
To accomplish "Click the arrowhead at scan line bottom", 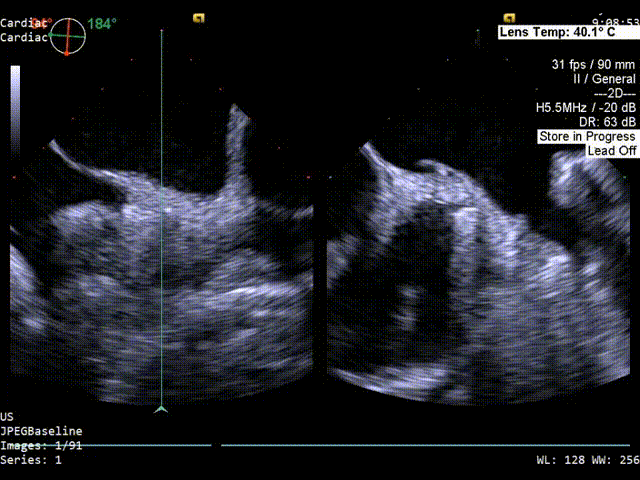I will (x=162, y=408).
